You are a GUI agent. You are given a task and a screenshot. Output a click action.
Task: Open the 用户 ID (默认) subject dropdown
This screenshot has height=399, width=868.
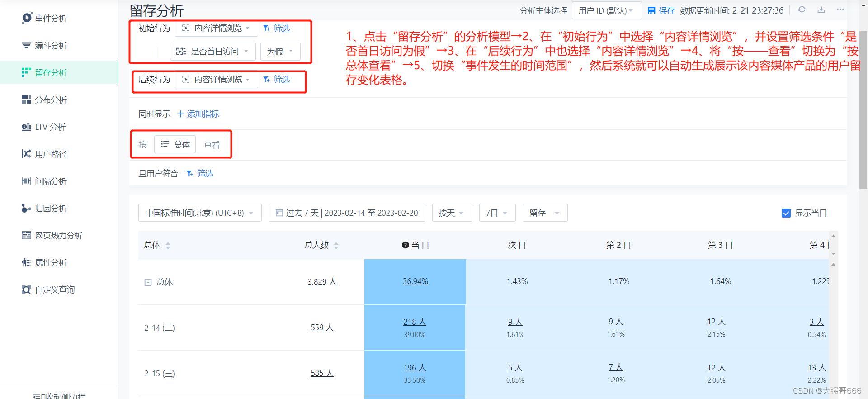[x=607, y=10]
